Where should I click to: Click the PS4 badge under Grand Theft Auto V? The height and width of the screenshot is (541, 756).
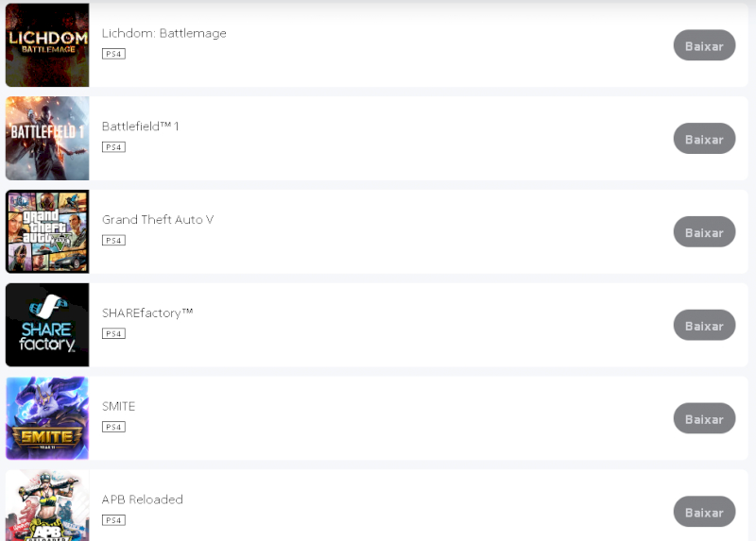tap(113, 241)
